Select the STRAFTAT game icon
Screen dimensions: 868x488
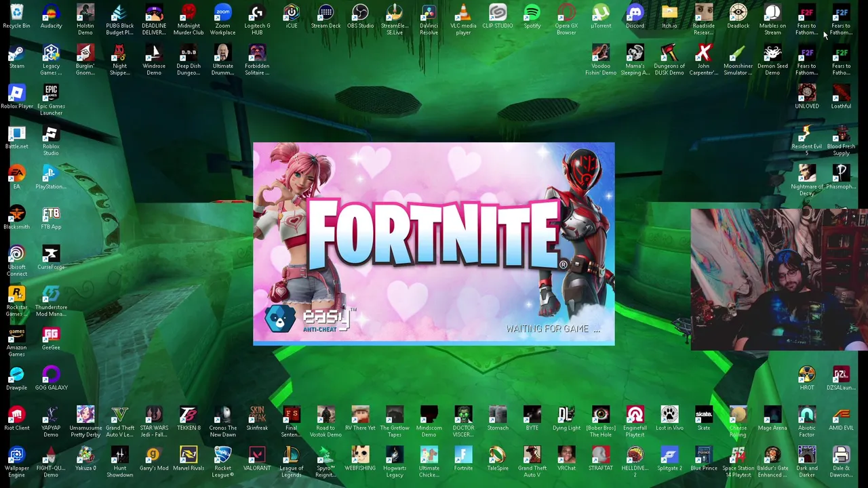601,459
